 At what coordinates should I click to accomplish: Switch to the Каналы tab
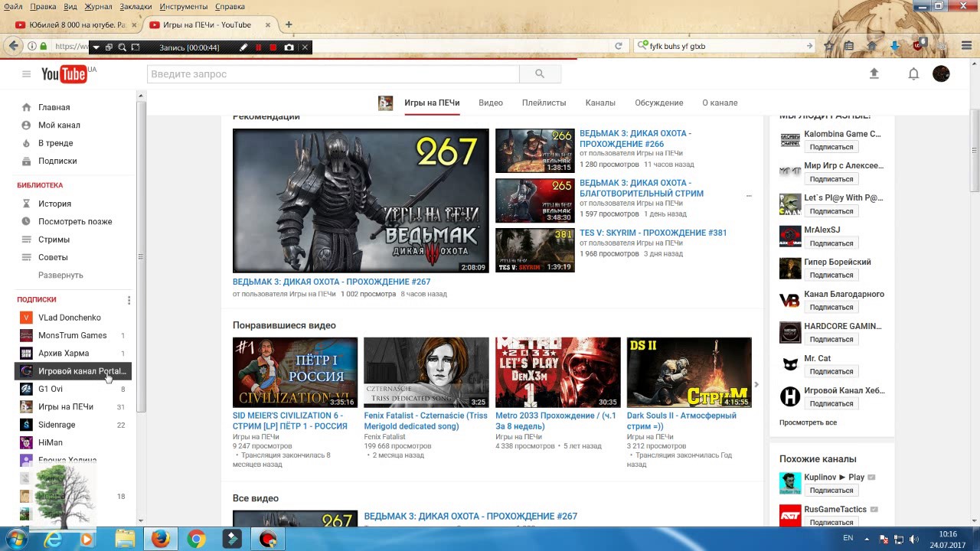coord(600,103)
